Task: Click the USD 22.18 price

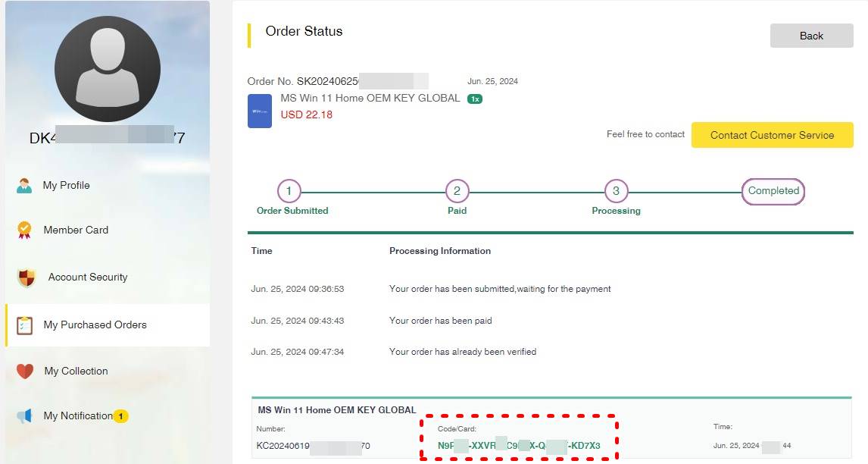Action: tap(306, 114)
